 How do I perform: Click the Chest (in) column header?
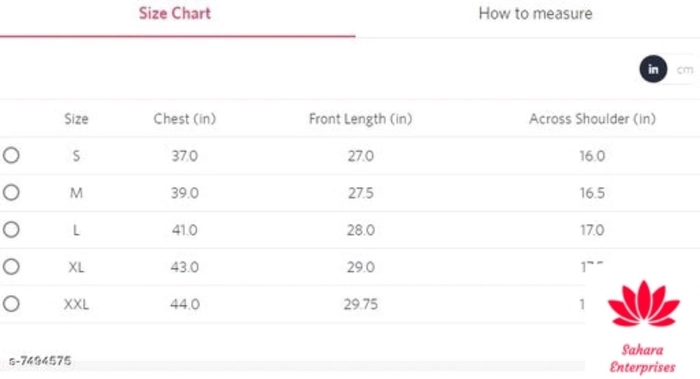coord(185,119)
